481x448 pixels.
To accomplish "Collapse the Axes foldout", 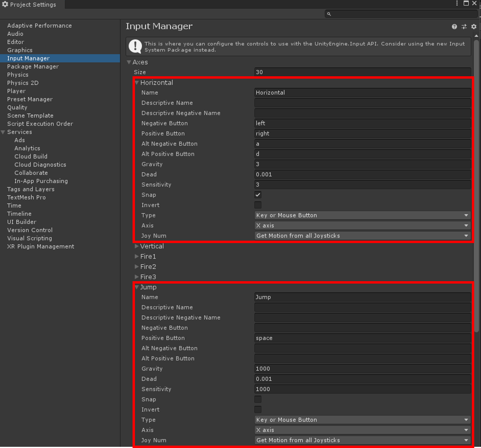I will (129, 62).
